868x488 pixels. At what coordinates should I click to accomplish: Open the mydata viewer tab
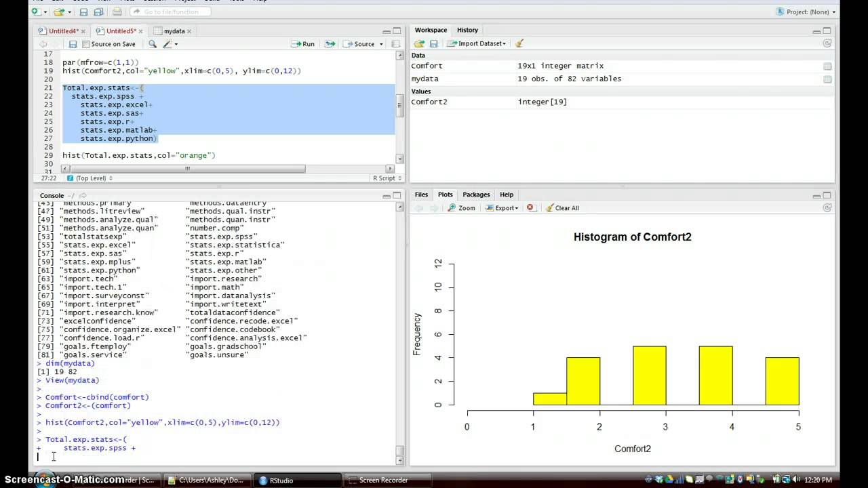(x=174, y=31)
